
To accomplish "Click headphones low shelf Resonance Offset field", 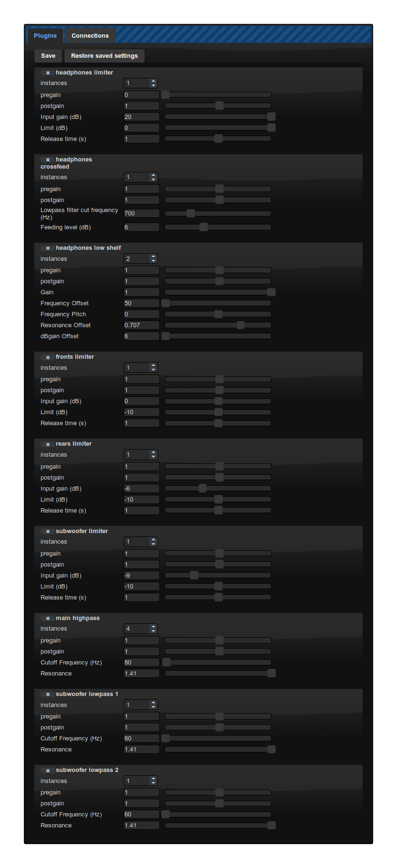I will pyautogui.click(x=142, y=325).
